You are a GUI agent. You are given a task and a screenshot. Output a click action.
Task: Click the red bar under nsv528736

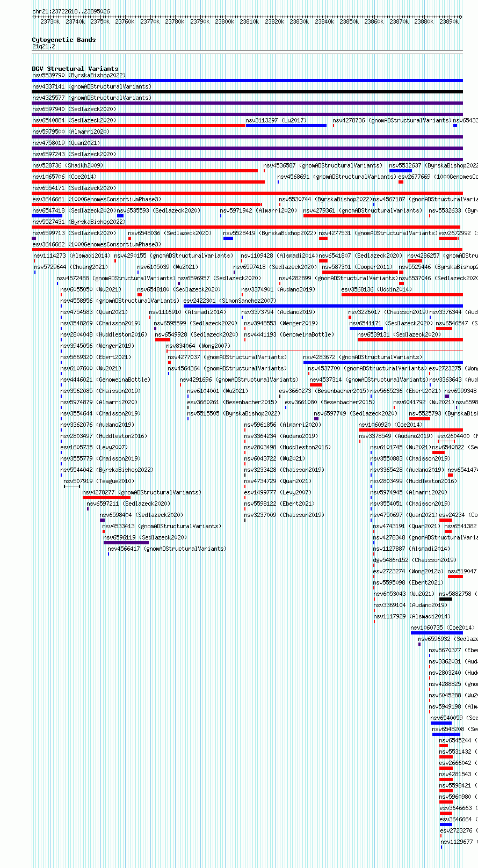tap(144, 171)
